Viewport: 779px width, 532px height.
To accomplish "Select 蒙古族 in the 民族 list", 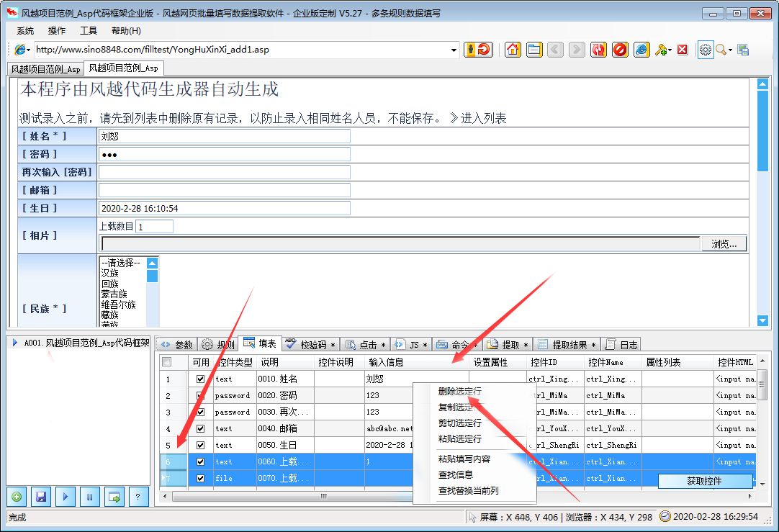I will tap(114, 294).
